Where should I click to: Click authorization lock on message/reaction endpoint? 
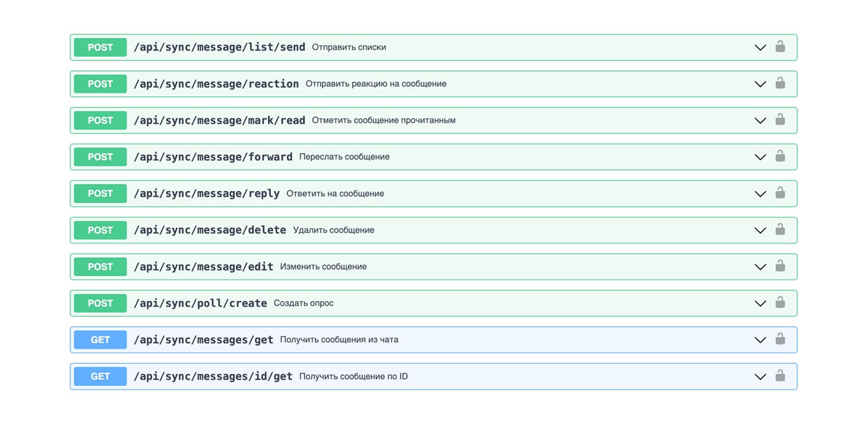(x=780, y=83)
